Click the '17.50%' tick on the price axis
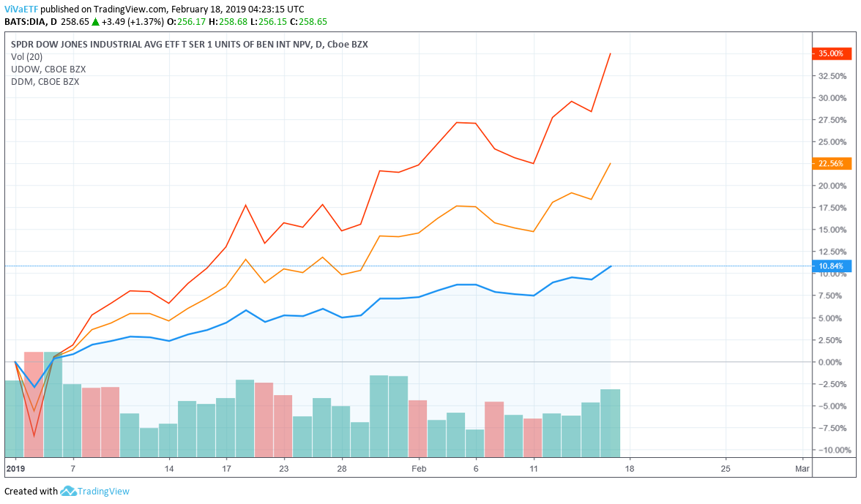Image resolution: width=861 pixels, height=504 pixels. pyautogui.click(x=832, y=208)
